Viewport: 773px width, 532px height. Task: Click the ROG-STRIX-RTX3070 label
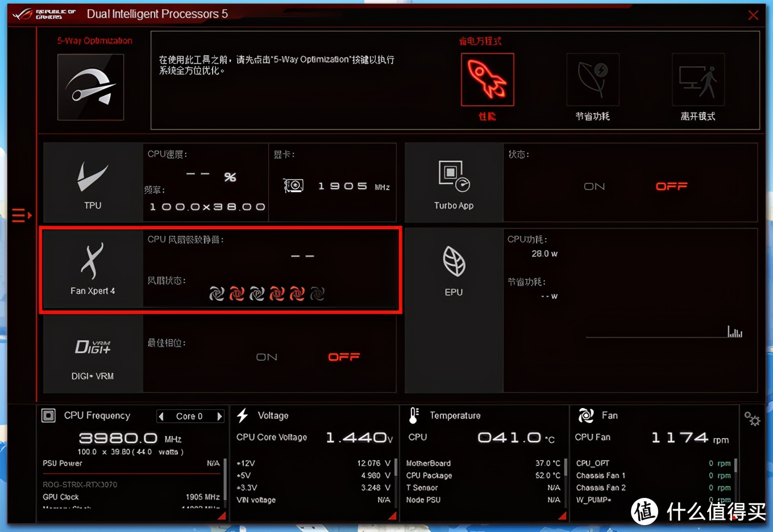coord(80,485)
